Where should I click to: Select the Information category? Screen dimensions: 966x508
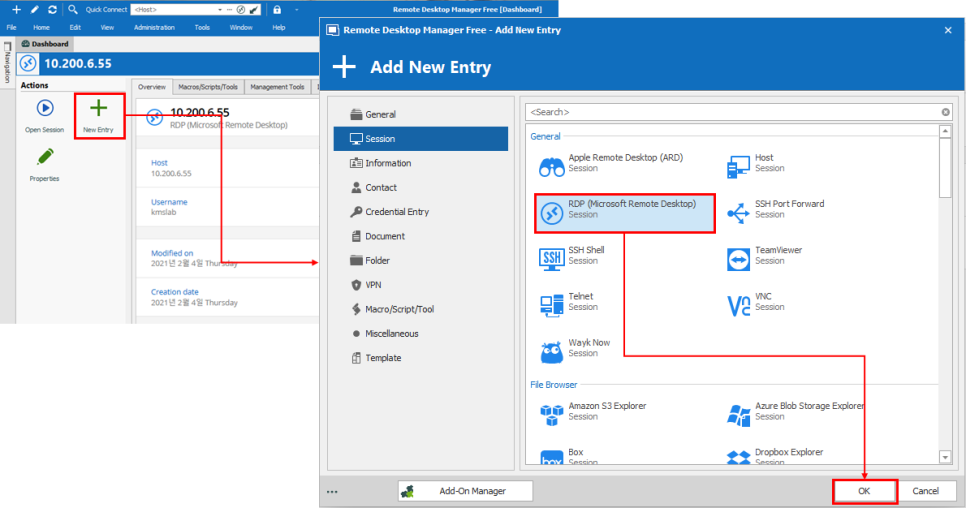click(421, 163)
